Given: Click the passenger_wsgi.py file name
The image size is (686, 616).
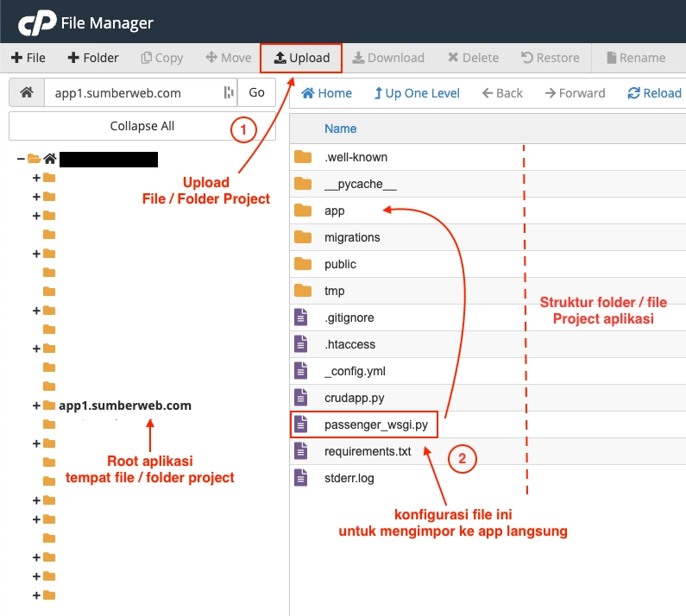Looking at the screenshot, I should pos(376,424).
